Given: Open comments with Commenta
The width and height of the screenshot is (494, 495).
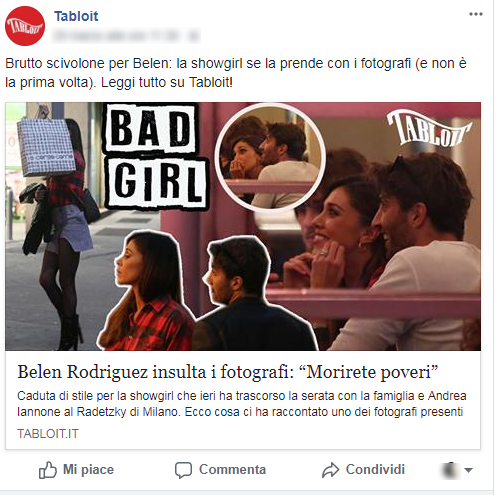Looking at the screenshot, I should [x=220, y=470].
